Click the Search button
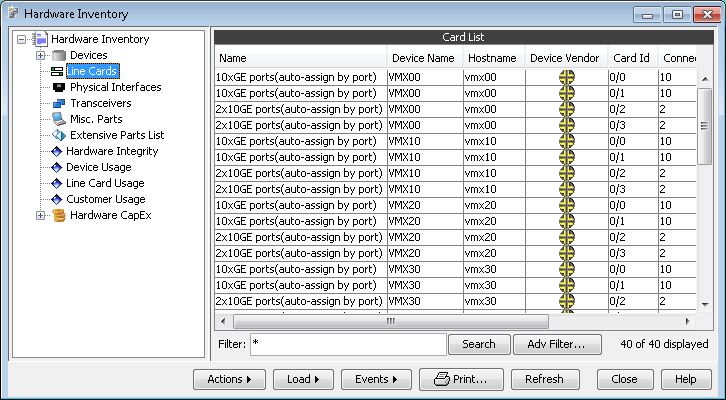Image resolution: width=726 pixels, height=400 pixels. point(478,344)
